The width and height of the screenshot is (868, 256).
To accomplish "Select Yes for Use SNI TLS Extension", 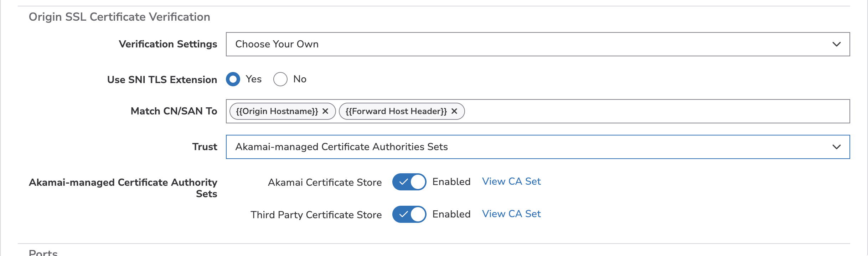I will (x=233, y=79).
